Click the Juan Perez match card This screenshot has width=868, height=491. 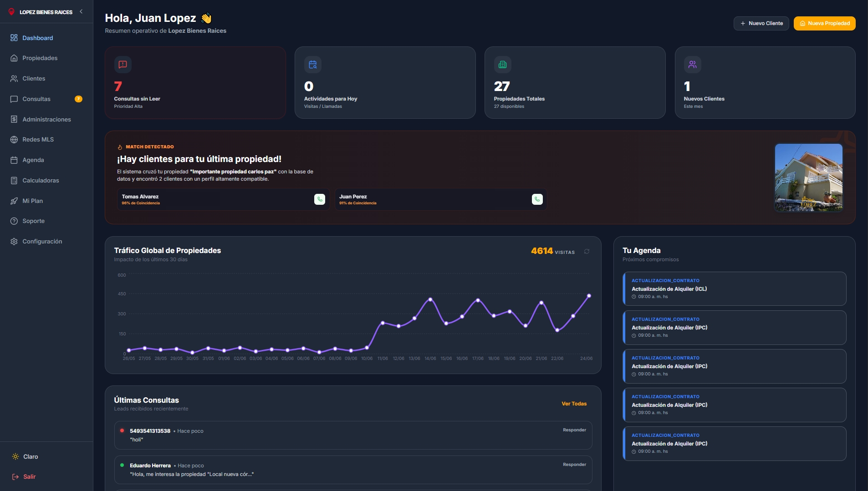pos(441,199)
